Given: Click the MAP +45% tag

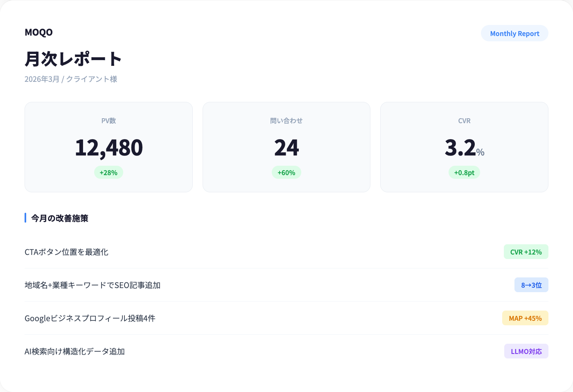Looking at the screenshot, I should (x=525, y=318).
